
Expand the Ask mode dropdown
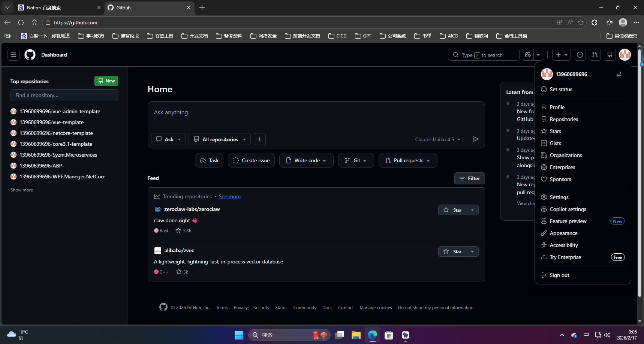tap(168, 139)
